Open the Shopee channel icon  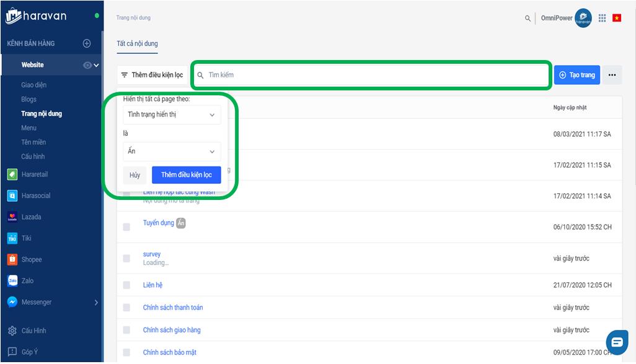tap(12, 259)
